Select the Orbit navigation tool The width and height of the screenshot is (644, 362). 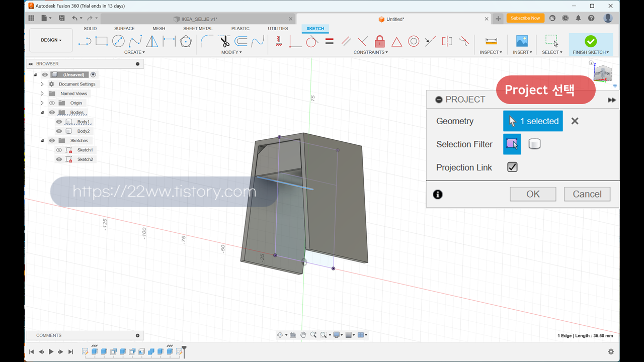[280, 335]
